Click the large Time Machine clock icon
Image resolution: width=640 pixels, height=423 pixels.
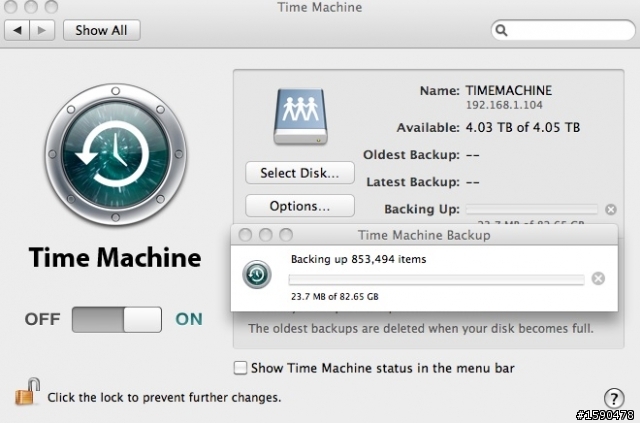(116, 154)
